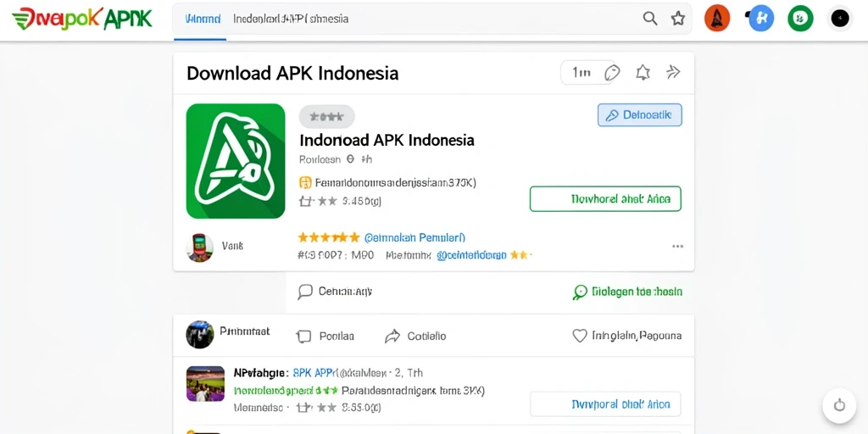Click the curved share arrow icon
The width and height of the screenshot is (868, 434).
point(392,336)
